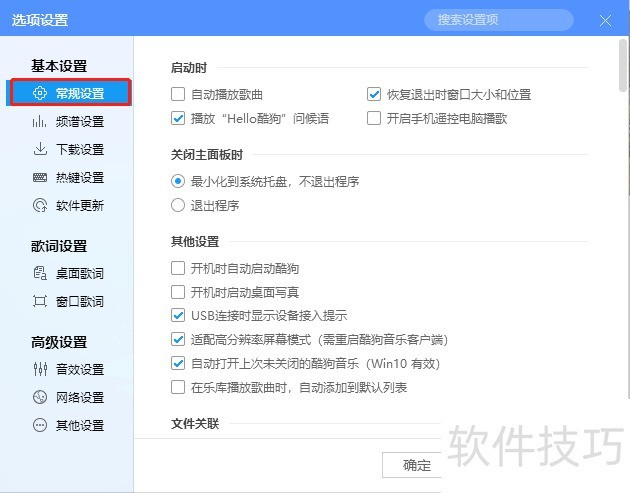Screen dimensions: 630x493
Task: Uncheck USB连接时显示设备接入提示
Action: (x=178, y=315)
